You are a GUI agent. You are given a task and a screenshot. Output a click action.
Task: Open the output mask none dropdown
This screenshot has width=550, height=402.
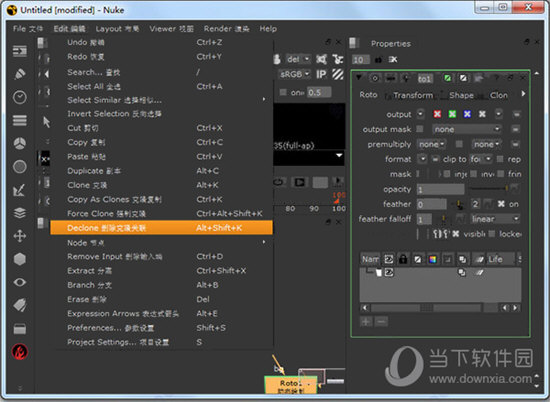click(x=467, y=129)
